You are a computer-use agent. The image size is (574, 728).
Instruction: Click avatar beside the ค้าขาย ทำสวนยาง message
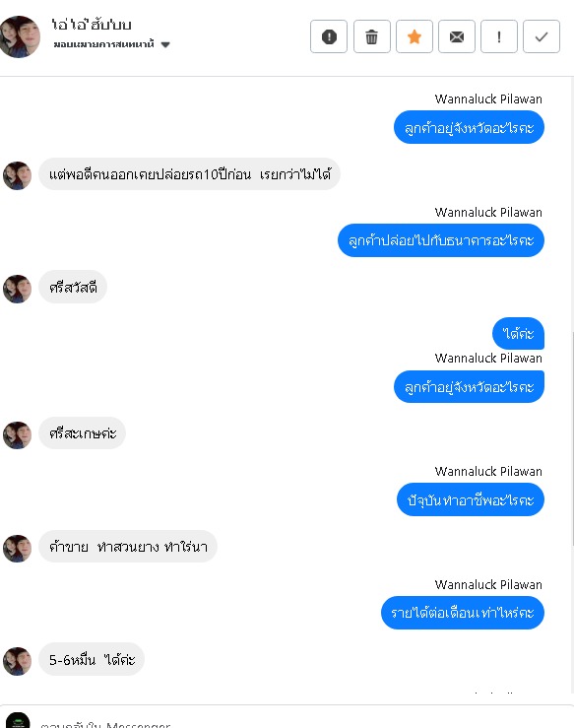(x=17, y=549)
